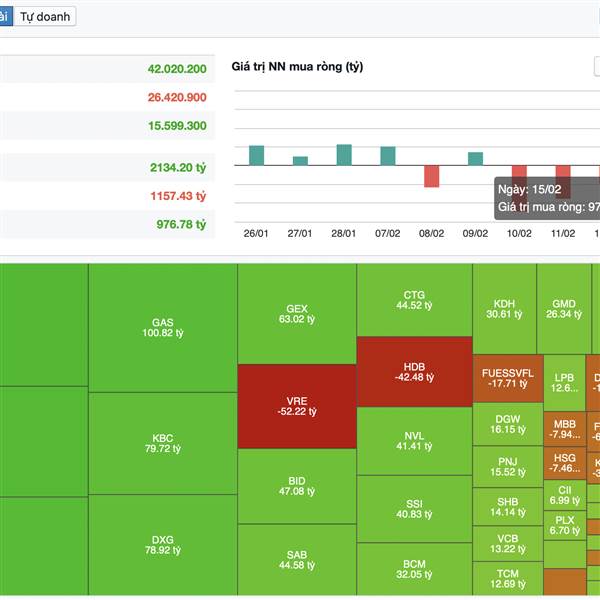Open the VRE -52.22 tỷ red tile
This screenshot has width=600, height=600.
pos(297,406)
